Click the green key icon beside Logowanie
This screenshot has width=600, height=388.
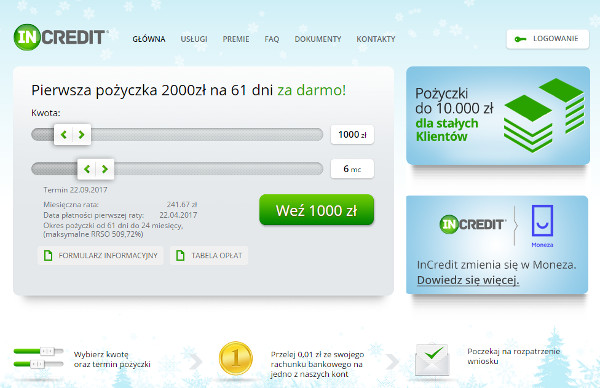[520, 39]
